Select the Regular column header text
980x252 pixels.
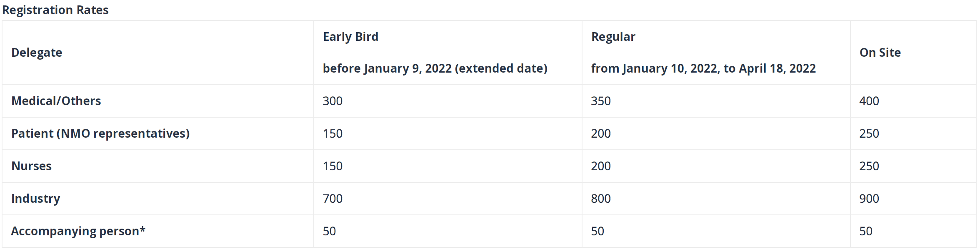click(x=613, y=37)
